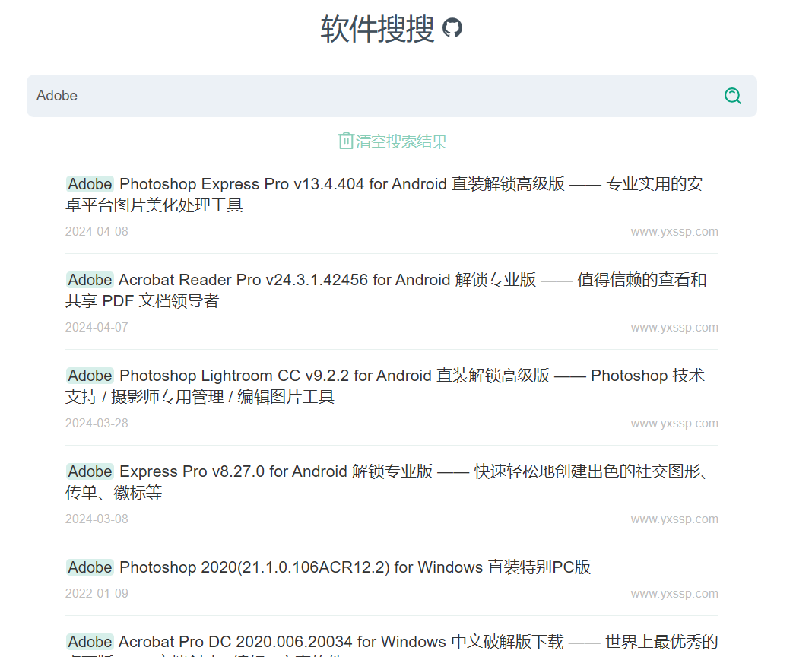Image resolution: width=812 pixels, height=657 pixels.
Task: Click www.yxssp.com beside the 2024-03-08 result
Action: pyautogui.click(x=674, y=519)
